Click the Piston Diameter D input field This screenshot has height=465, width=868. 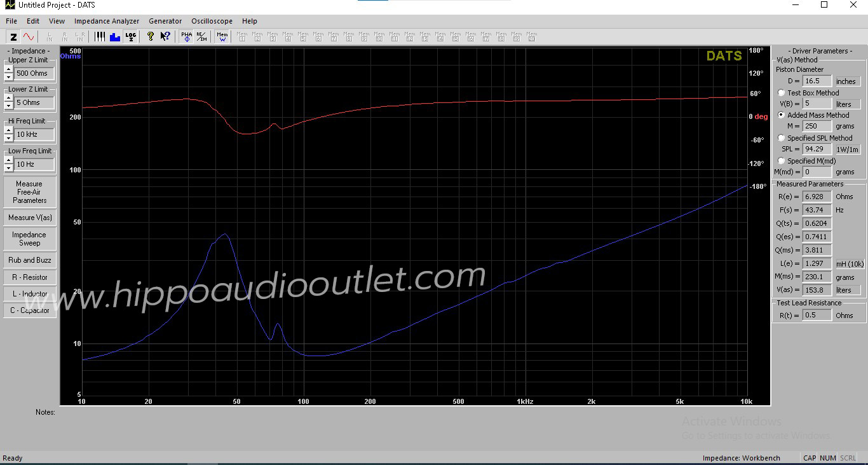[x=817, y=81]
